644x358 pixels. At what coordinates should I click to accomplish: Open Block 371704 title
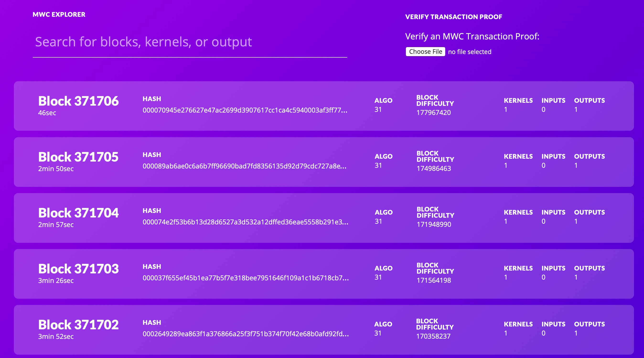(x=78, y=213)
